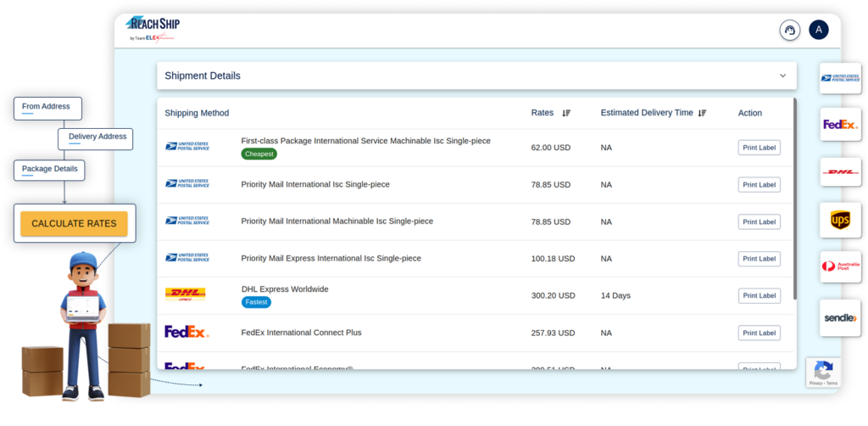Click 'FedEx International Connect Plus' method name
Screen dimensions: 868x426
[x=301, y=333]
